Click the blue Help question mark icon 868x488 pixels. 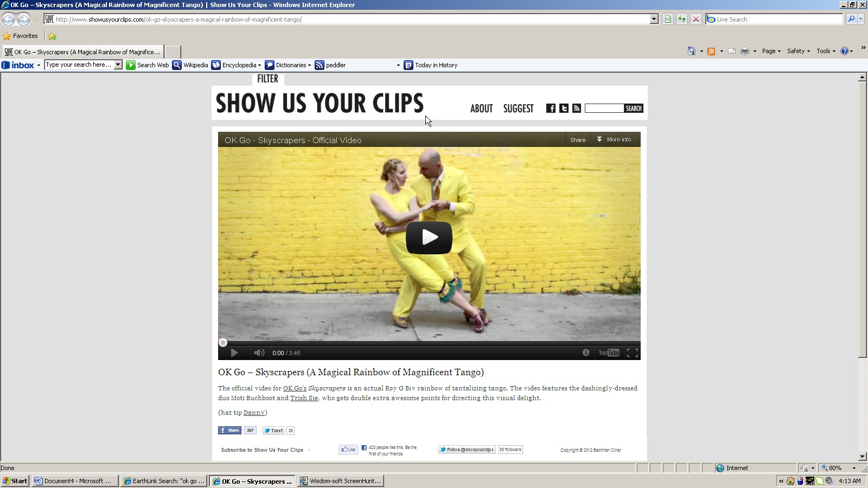coord(844,51)
